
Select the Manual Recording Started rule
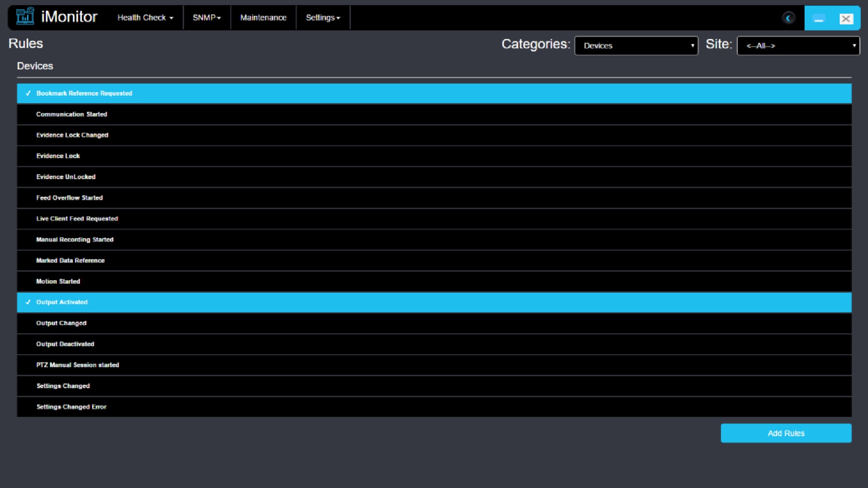pyautogui.click(x=434, y=239)
